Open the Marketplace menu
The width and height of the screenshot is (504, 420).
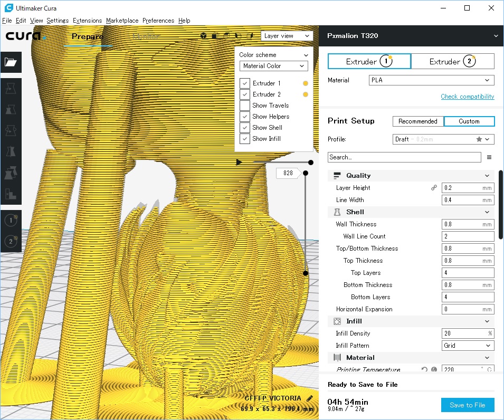tap(122, 21)
